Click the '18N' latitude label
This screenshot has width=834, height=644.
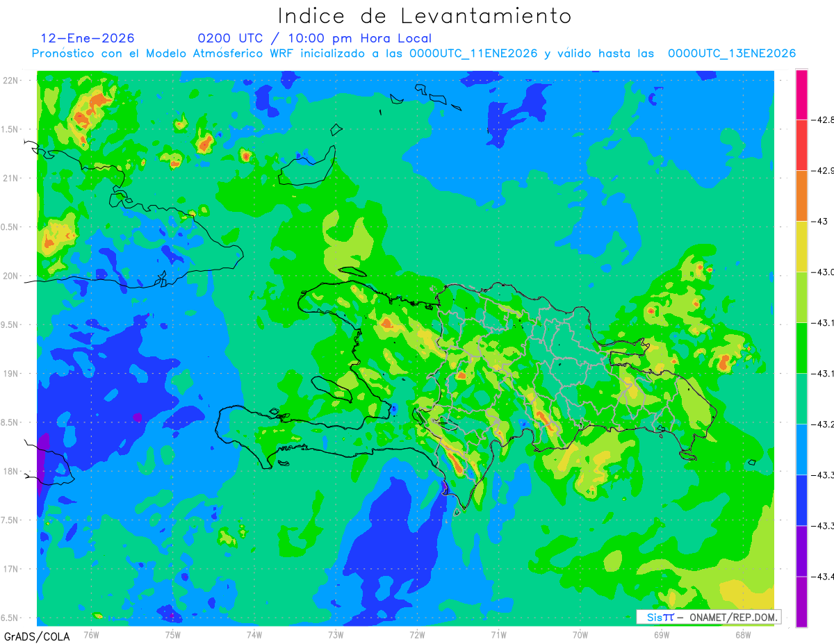12,471
